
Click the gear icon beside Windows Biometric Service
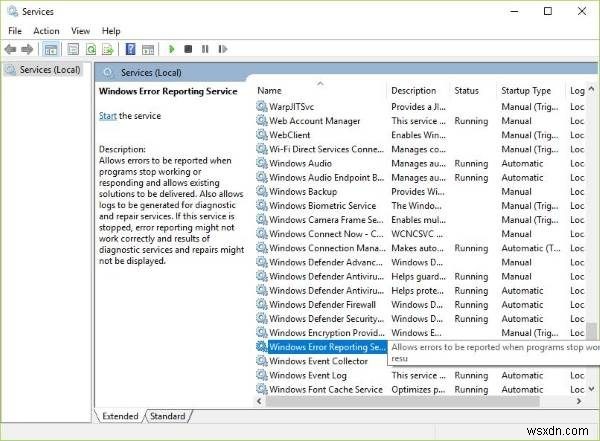262,206
